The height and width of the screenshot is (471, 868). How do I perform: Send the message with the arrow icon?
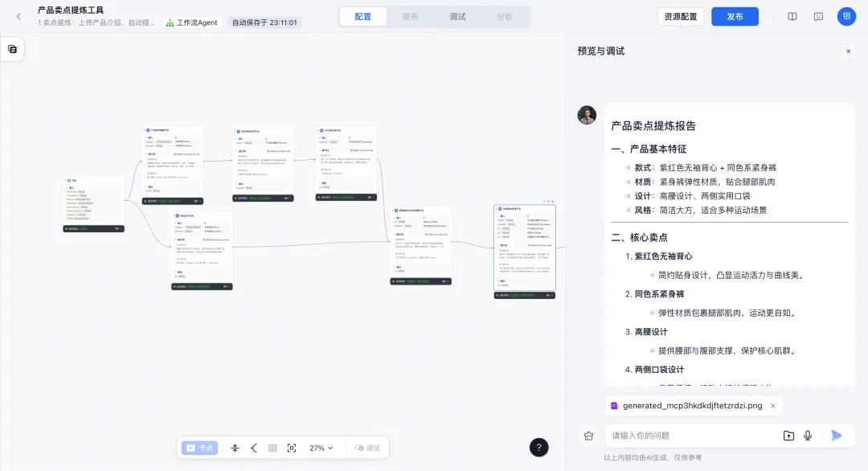(837, 436)
